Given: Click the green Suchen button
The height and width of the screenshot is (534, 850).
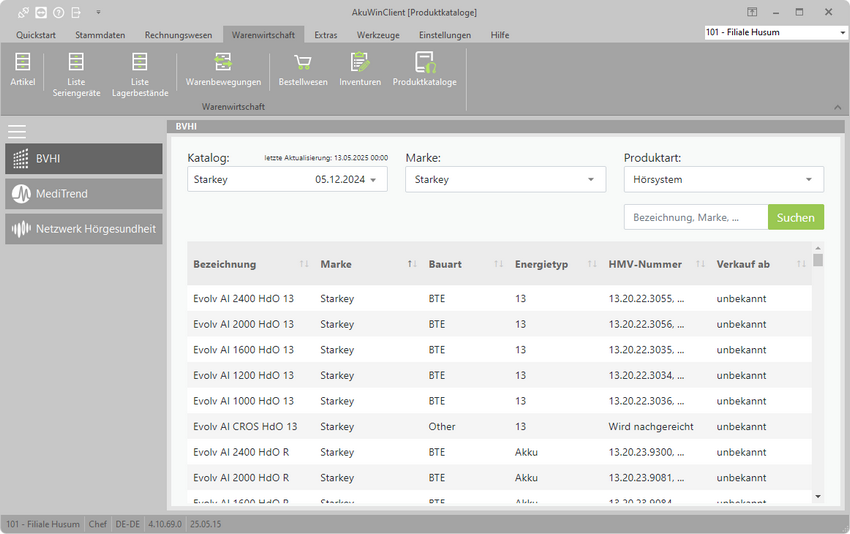Looking at the screenshot, I should (x=795, y=217).
